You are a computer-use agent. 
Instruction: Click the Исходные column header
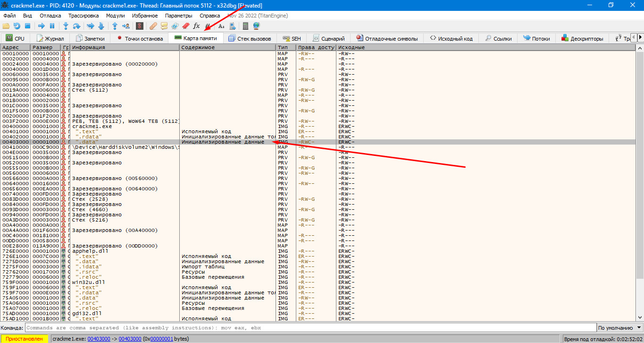pyautogui.click(x=486, y=48)
